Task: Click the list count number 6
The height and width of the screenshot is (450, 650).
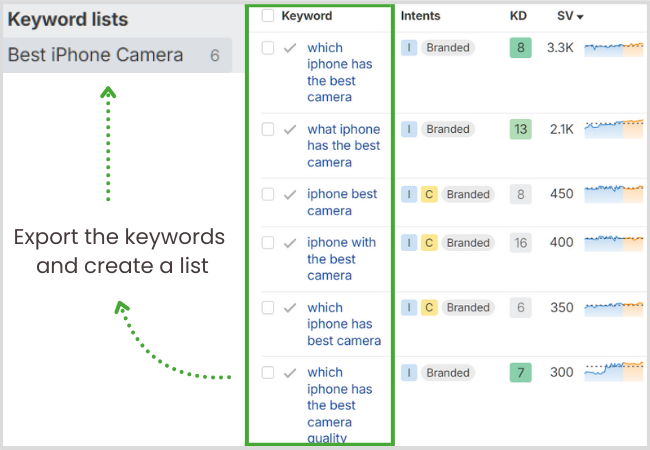Action: [x=214, y=56]
